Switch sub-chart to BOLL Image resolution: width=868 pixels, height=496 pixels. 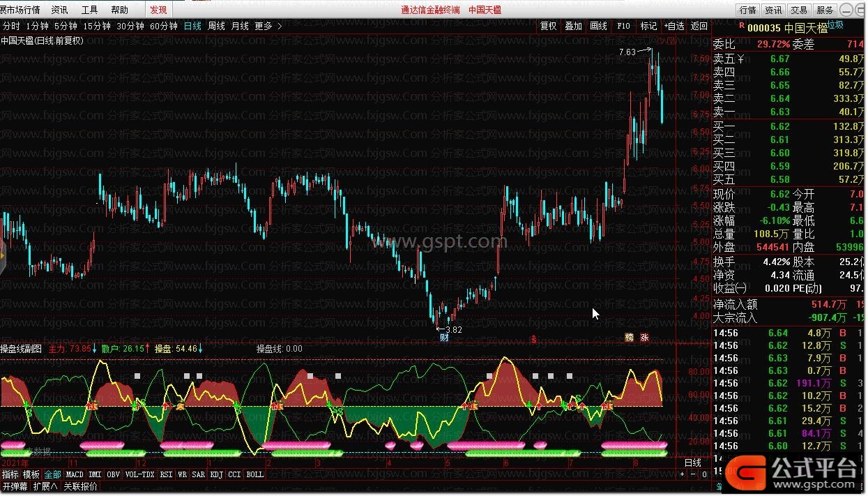coord(255,474)
